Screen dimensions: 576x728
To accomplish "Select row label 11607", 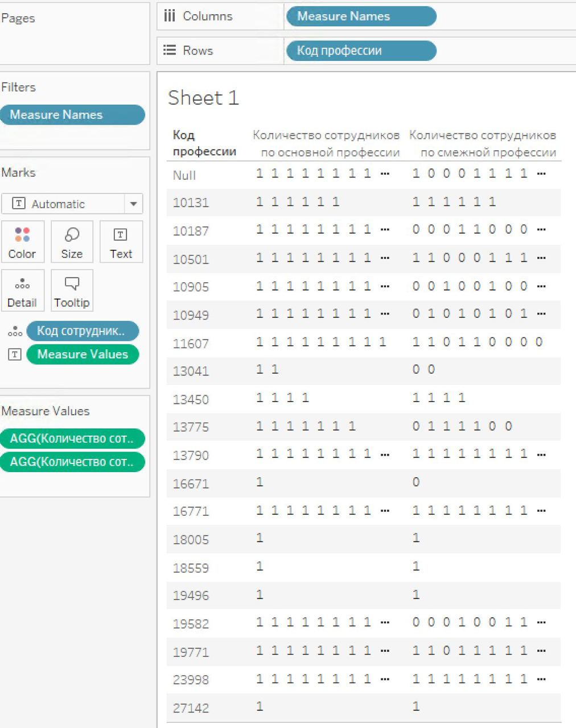I will [x=191, y=344].
